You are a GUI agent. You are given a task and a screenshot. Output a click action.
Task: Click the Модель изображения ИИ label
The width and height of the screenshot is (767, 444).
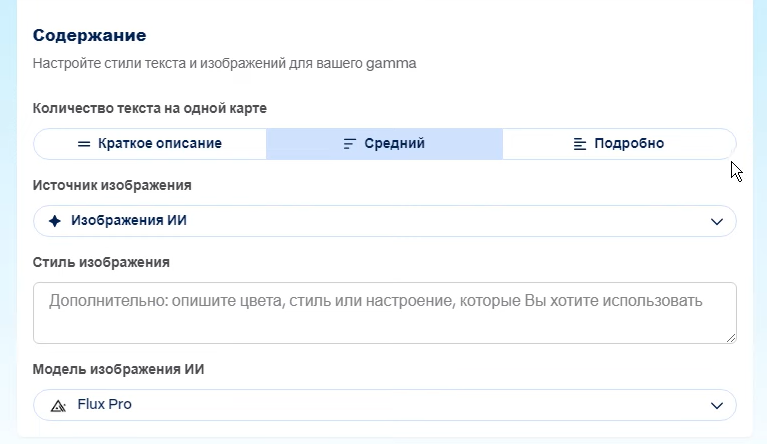pyautogui.click(x=118, y=369)
